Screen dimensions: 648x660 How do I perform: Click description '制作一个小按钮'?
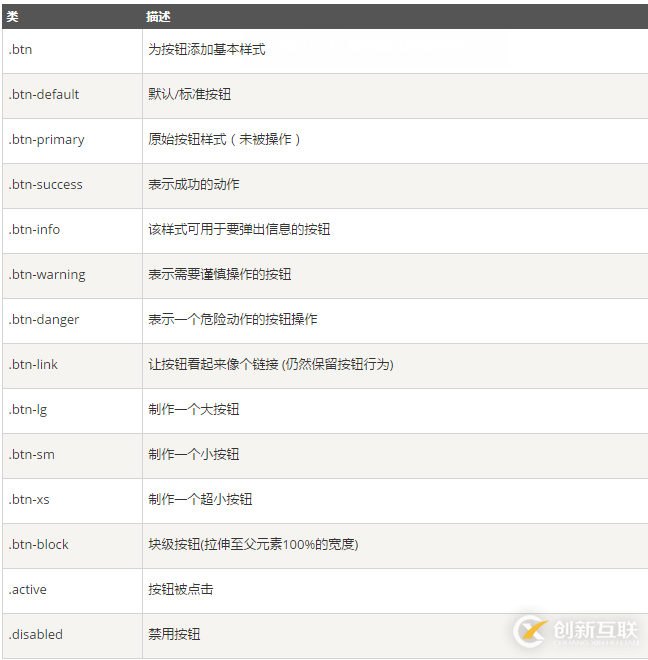(x=194, y=455)
